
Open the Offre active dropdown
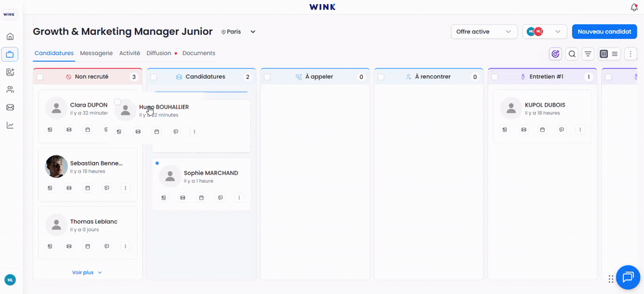[x=484, y=31]
